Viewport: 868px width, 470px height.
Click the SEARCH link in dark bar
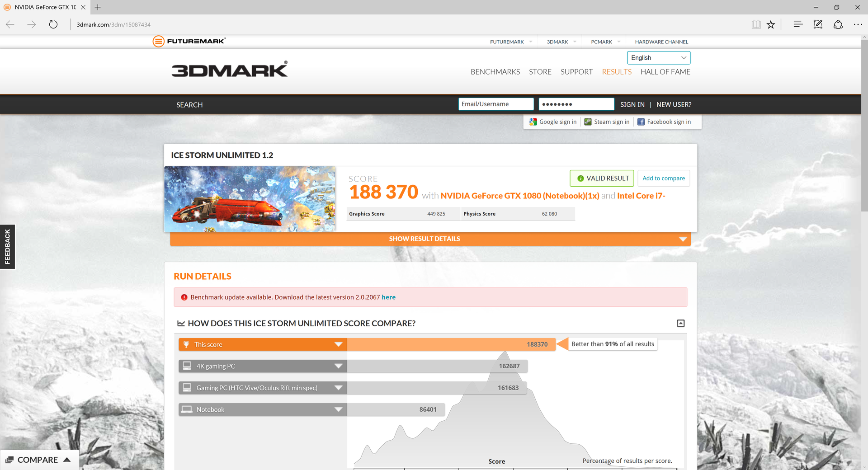189,104
